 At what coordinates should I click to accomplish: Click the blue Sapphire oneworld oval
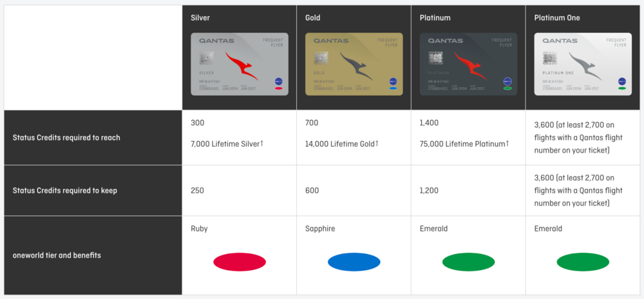(354, 262)
